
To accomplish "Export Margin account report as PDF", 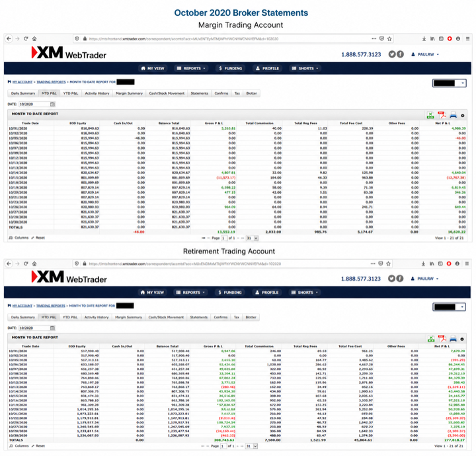I will click(442, 115).
